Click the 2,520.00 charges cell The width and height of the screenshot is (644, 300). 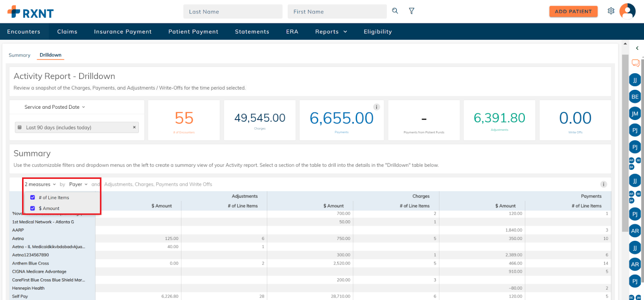point(342,263)
